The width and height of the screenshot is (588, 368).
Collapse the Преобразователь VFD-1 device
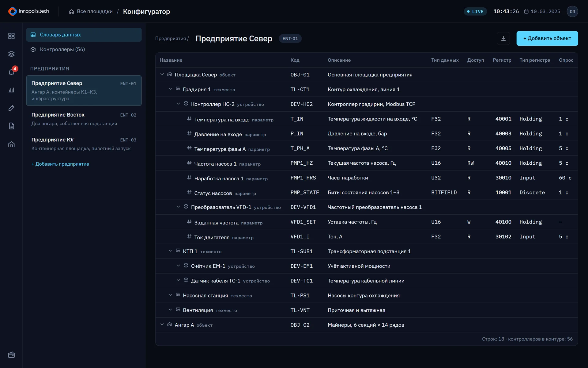click(178, 207)
